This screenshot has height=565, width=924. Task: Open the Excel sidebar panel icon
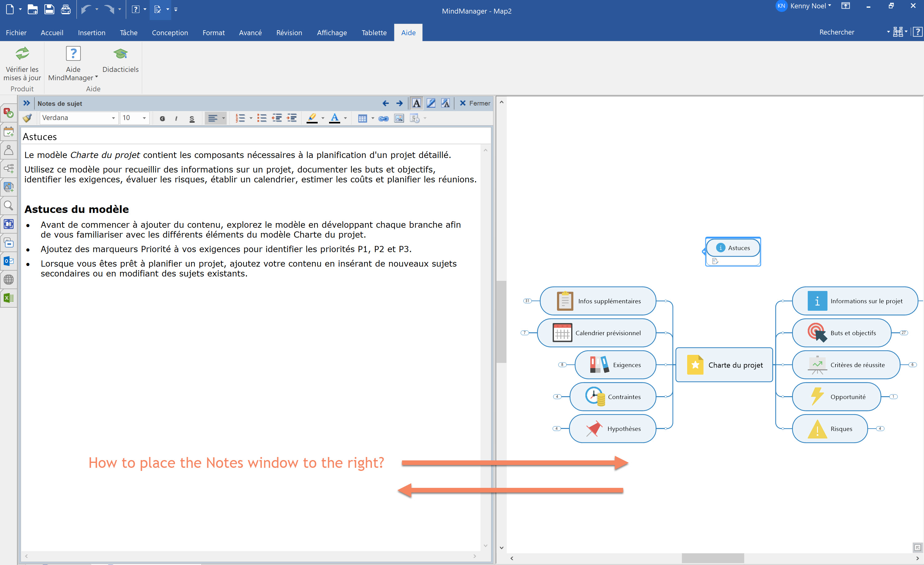[x=9, y=298]
